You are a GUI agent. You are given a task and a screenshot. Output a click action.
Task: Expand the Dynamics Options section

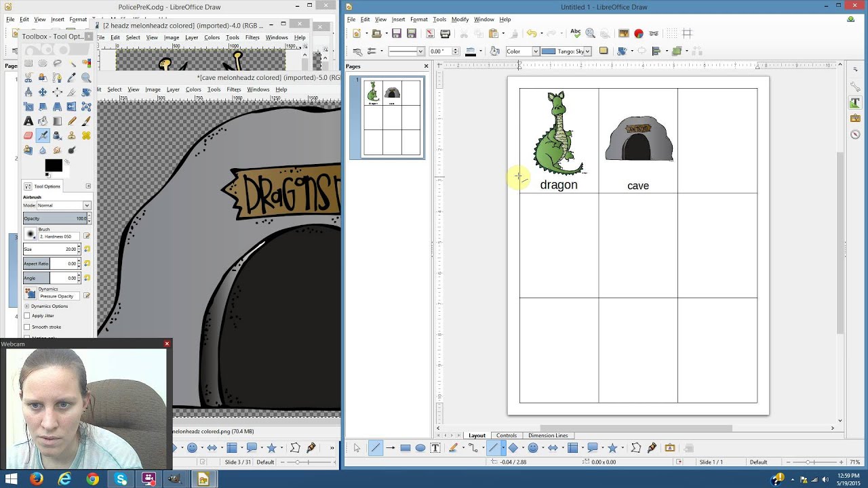tap(27, 306)
